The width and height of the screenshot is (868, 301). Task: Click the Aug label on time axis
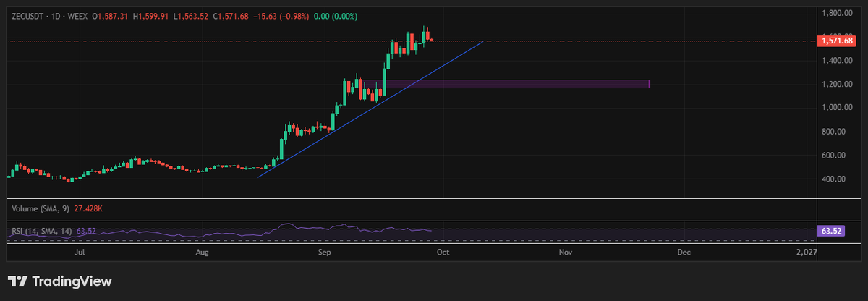pyautogui.click(x=202, y=253)
